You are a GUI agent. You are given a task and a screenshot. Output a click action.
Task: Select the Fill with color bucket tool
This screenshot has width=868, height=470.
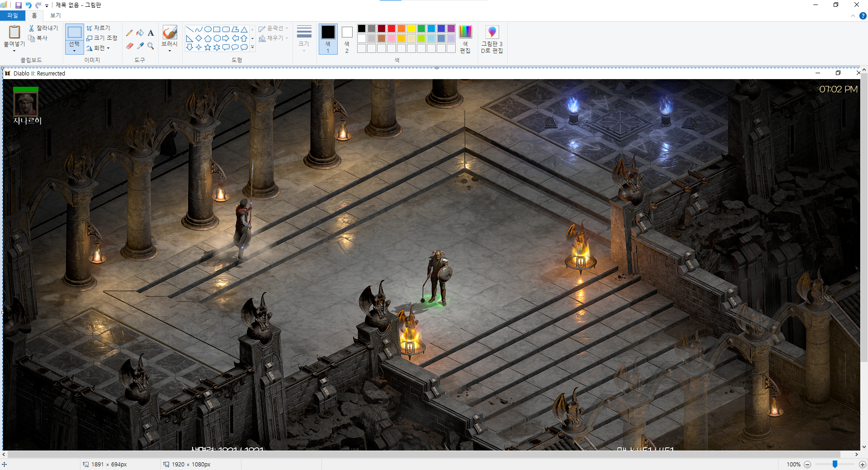point(140,33)
